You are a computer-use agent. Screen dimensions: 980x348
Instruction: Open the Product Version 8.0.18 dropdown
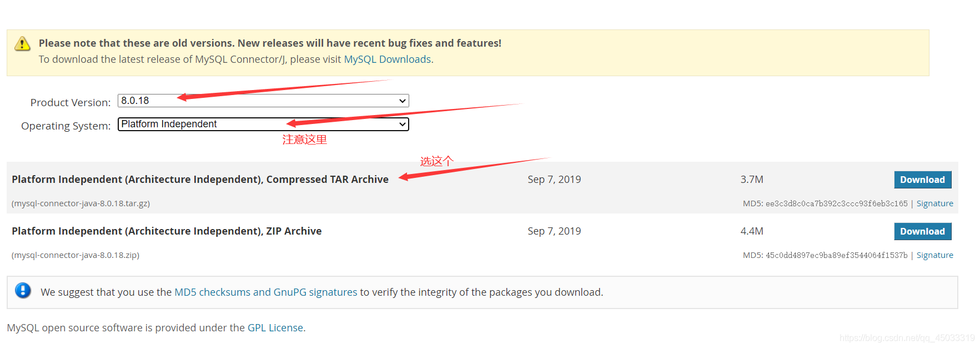[263, 101]
